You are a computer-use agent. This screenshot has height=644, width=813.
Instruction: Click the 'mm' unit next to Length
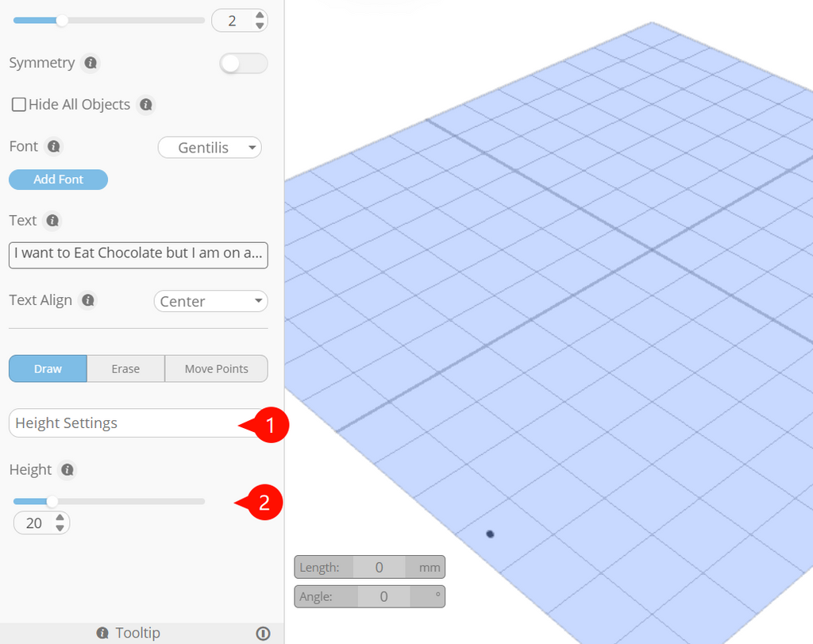(430, 568)
